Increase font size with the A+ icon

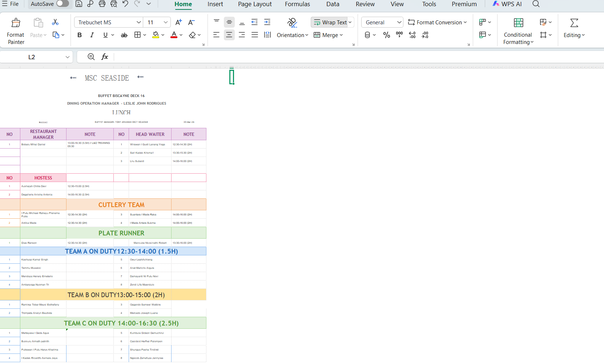click(178, 22)
